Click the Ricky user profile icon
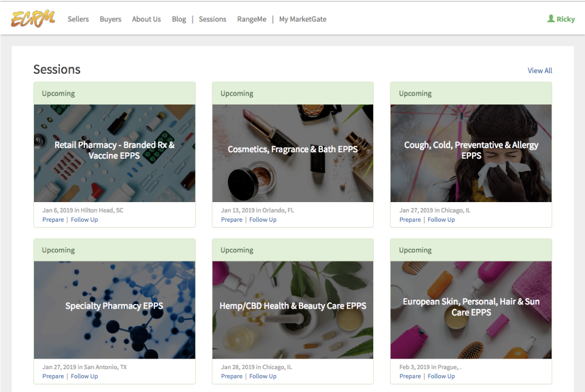Screen dimensions: 585x392 (551, 19)
